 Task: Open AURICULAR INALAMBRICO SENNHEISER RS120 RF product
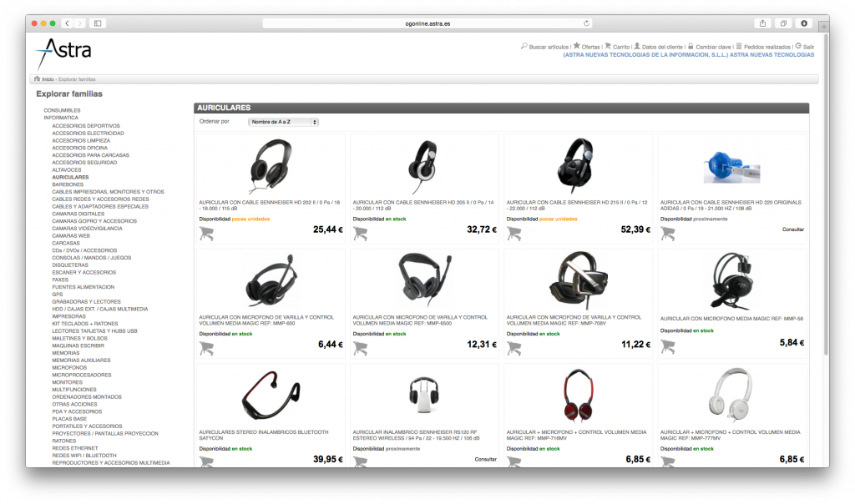coord(416,436)
